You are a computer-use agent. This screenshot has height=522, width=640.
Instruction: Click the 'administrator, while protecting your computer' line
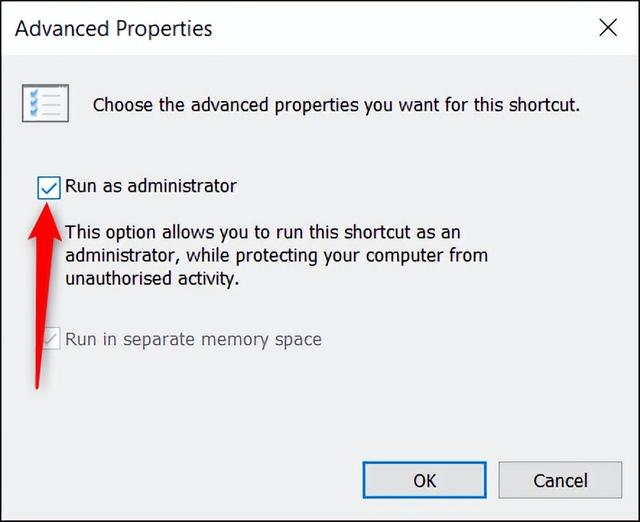click(276, 256)
